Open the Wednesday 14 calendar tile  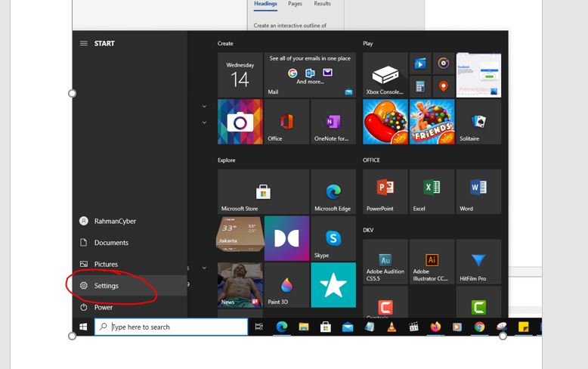[x=240, y=75]
